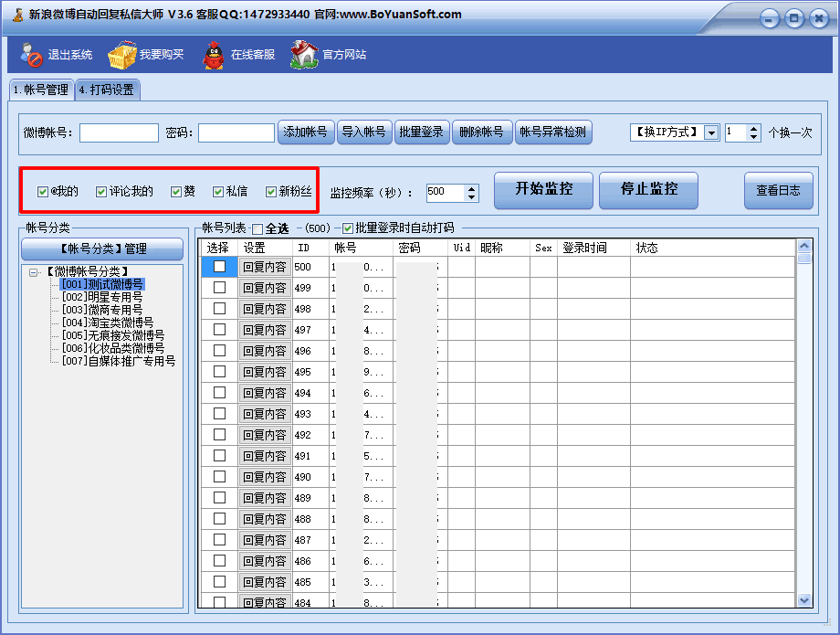Select [004]淘宝类微博号 category
This screenshot has width=840, height=635.
coord(108,323)
